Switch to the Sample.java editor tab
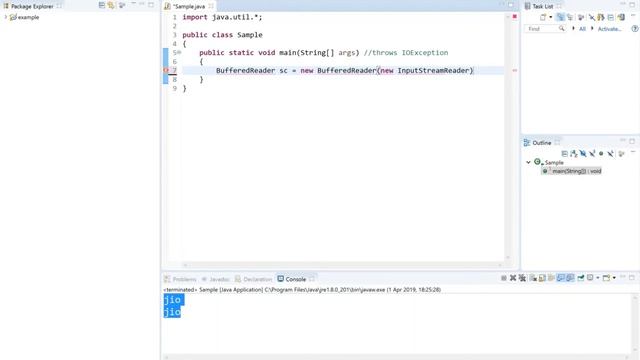Screen dimensions: 640x360 click(189, 6)
